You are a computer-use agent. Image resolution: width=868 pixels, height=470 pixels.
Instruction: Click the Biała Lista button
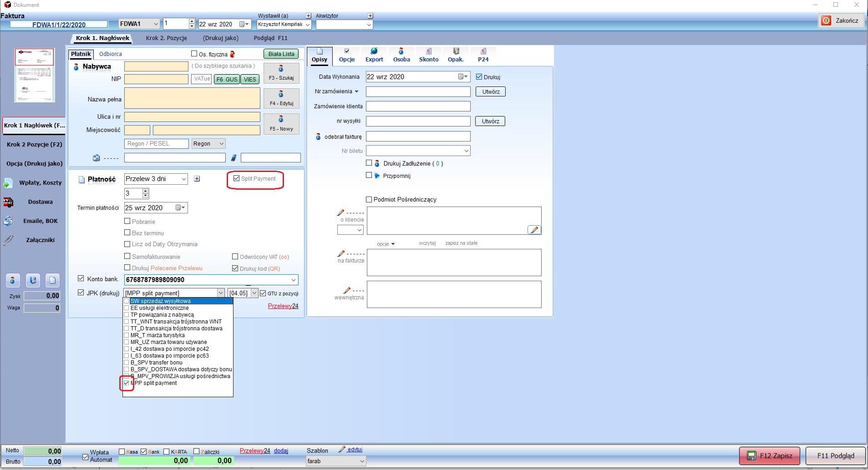(x=281, y=54)
